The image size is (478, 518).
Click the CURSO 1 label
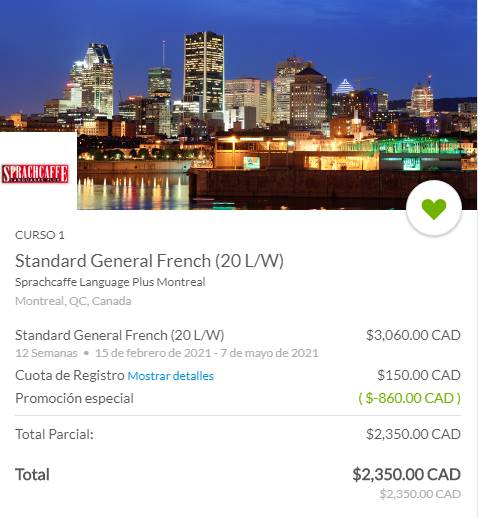(40, 235)
